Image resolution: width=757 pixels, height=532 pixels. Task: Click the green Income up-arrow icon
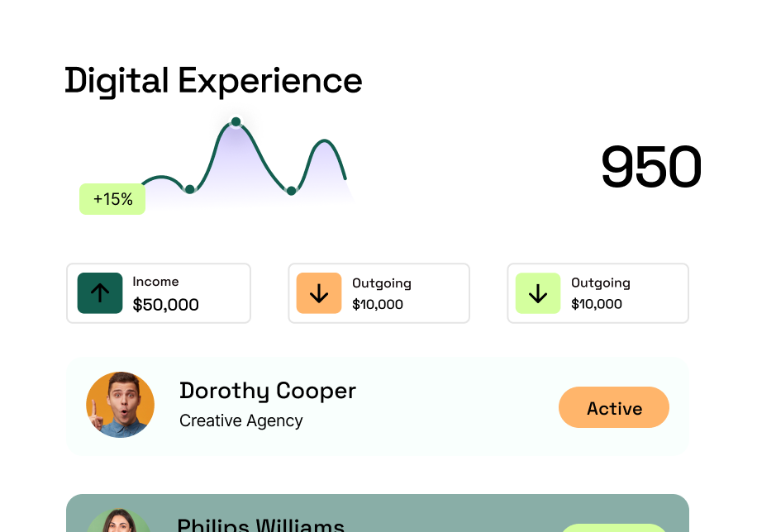(99, 293)
